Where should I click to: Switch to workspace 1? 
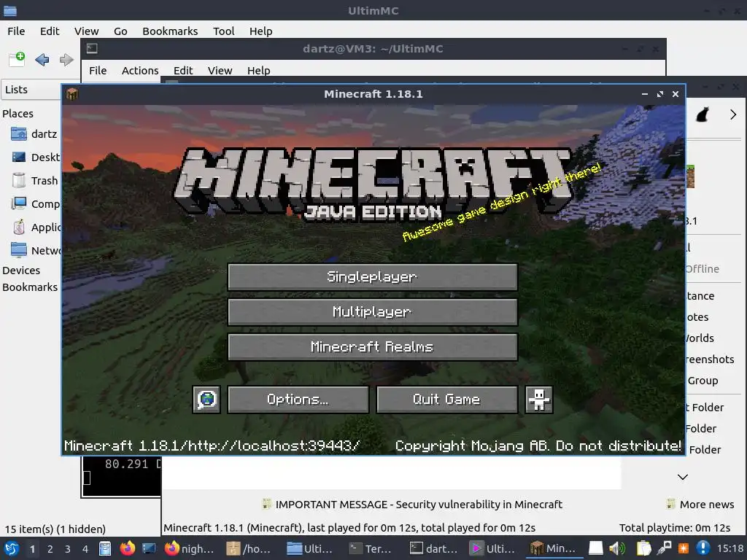coord(32,548)
